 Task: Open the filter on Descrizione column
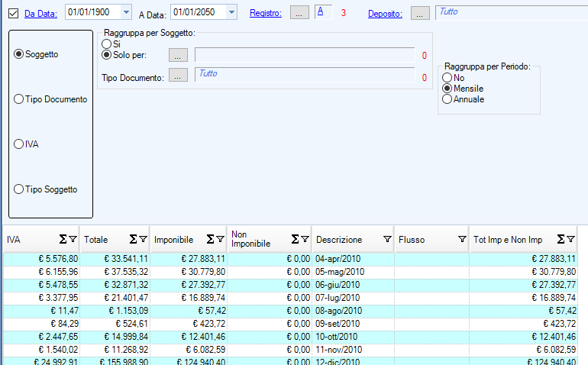click(x=386, y=239)
